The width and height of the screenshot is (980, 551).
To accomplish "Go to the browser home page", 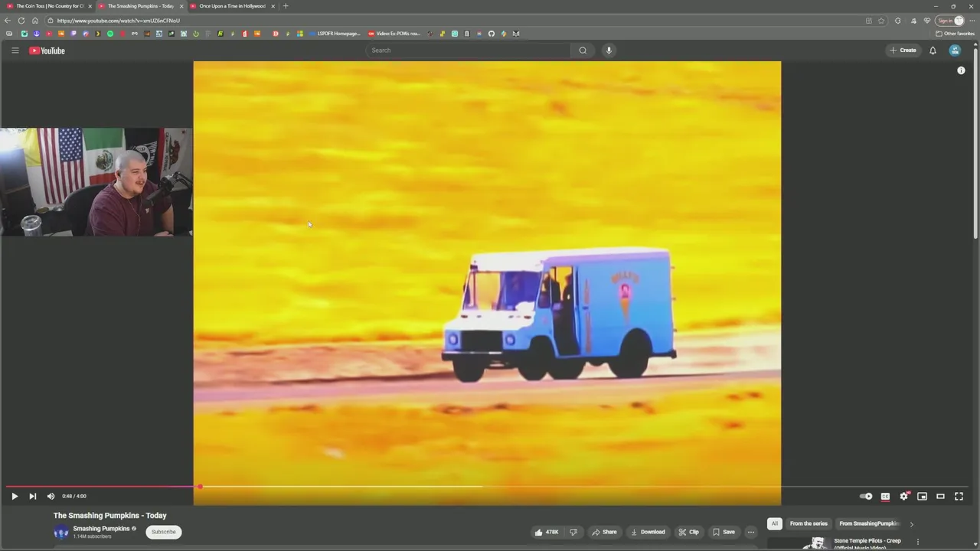I will [x=34, y=21].
